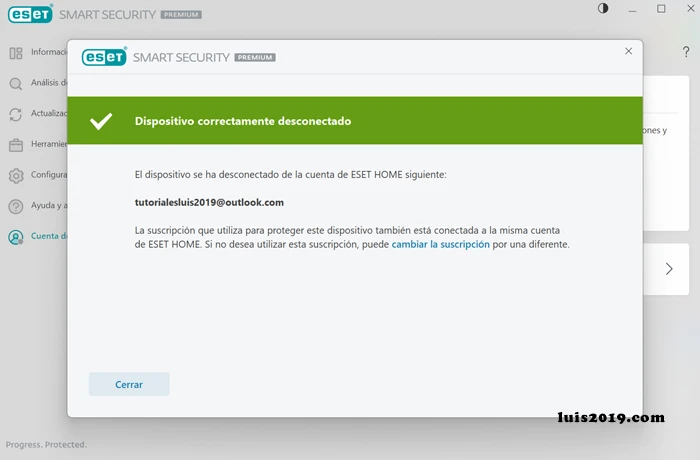
Task: Open the Ayuda y asistencia menu label
Action: click(49, 205)
